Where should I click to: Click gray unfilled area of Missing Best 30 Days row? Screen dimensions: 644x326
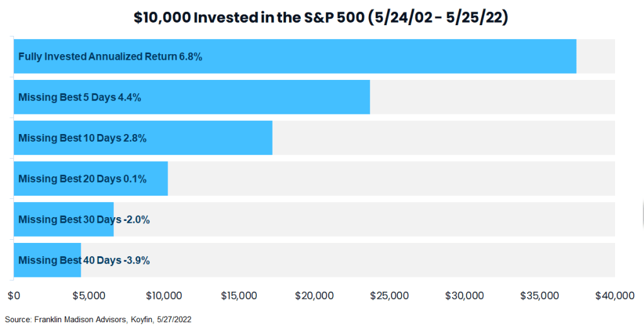365,220
